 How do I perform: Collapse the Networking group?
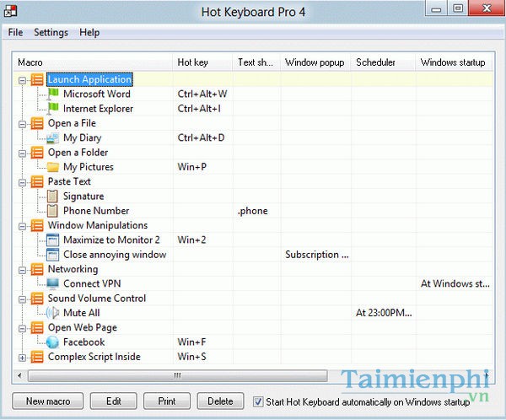coord(22,270)
